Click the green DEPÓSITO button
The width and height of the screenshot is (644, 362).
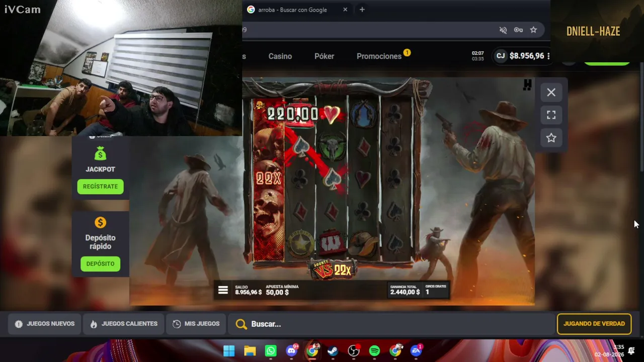point(100,264)
